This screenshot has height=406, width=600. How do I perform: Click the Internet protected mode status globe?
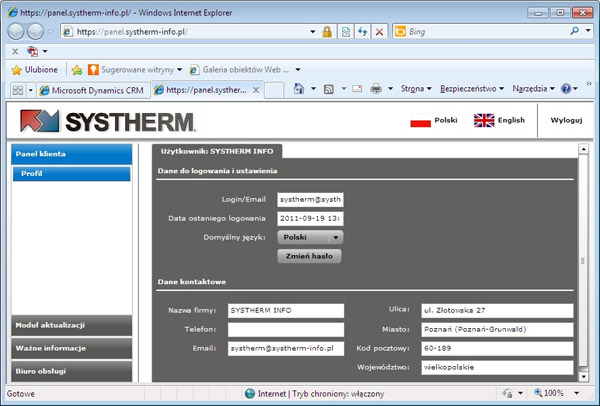250,393
